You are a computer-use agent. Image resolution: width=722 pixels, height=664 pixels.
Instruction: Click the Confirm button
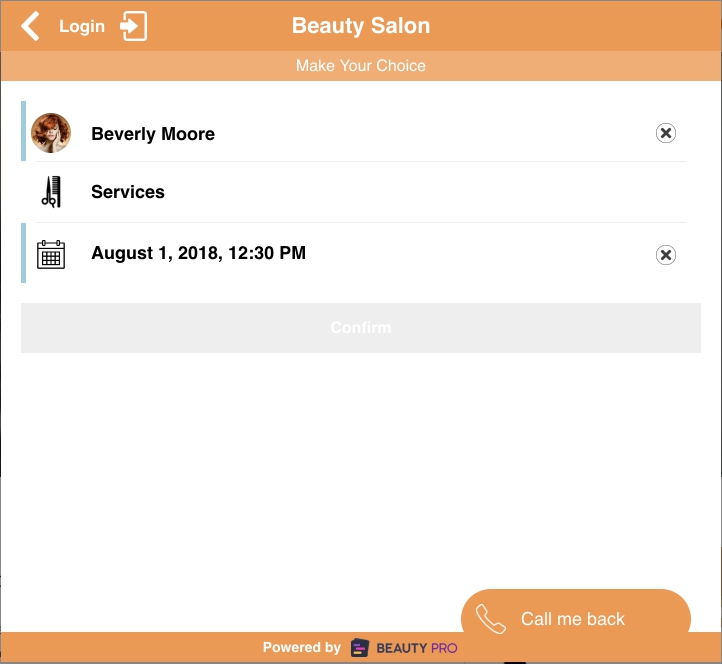(x=361, y=328)
